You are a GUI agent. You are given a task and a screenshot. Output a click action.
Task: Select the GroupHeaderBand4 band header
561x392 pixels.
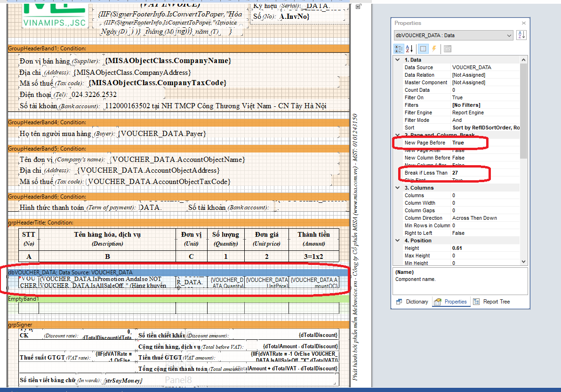point(178,122)
